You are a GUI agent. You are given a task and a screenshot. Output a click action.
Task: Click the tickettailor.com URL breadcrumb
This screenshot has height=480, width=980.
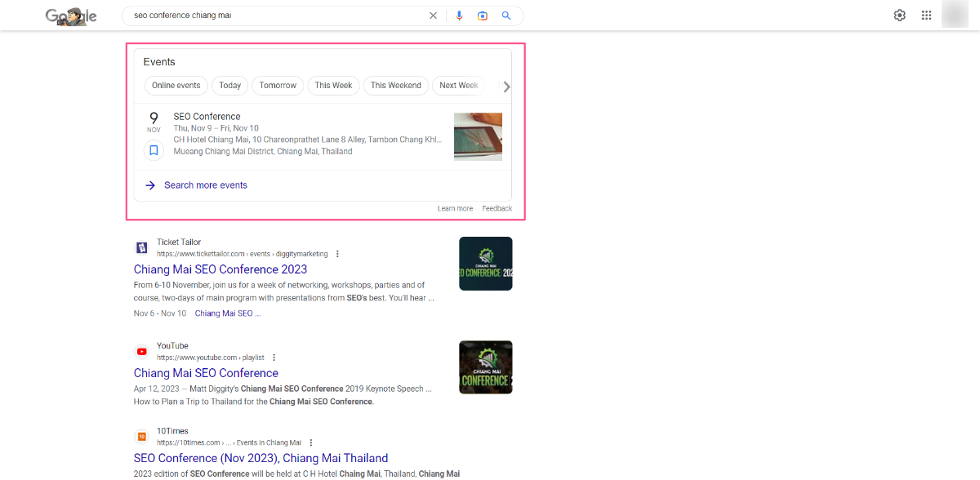coord(243,254)
